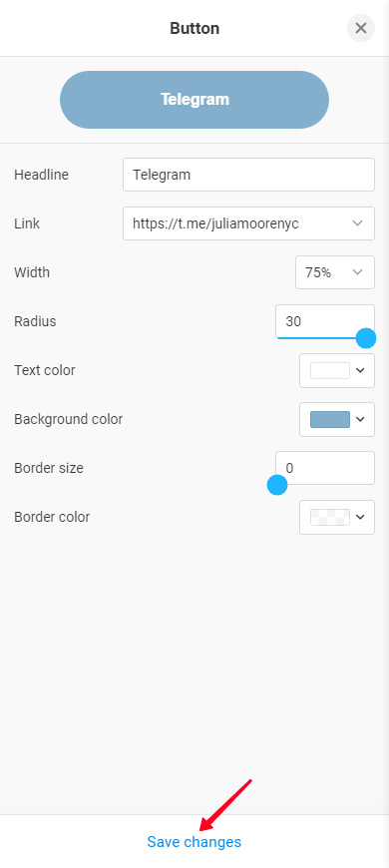Viewport: 389px width, 868px height.
Task: Click Save changes
Action: coord(194,842)
